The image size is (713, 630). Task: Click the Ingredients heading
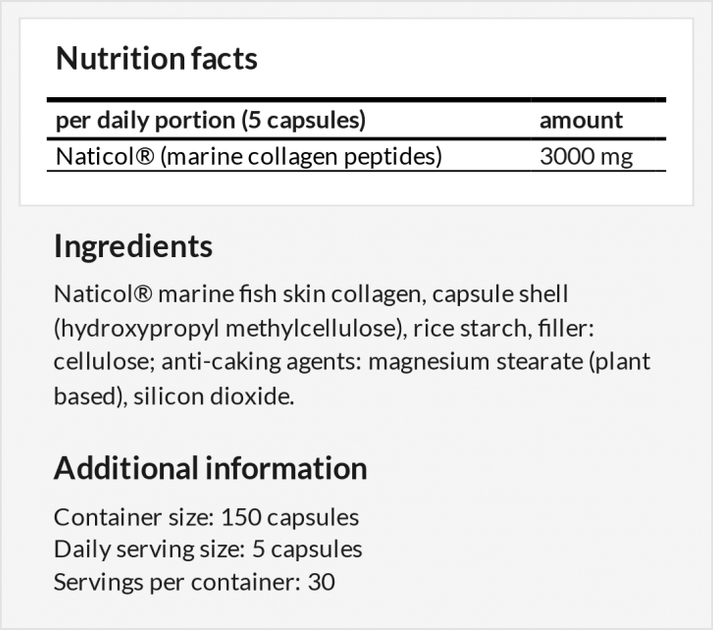pyautogui.click(x=133, y=246)
